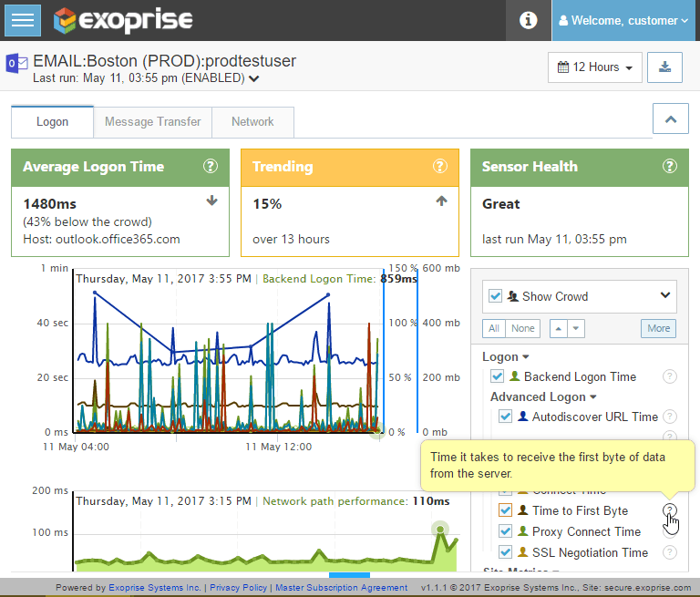Screen dimensions: 700x597
Task: Expand the Welcome, customer user menu
Action: point(625,20)
